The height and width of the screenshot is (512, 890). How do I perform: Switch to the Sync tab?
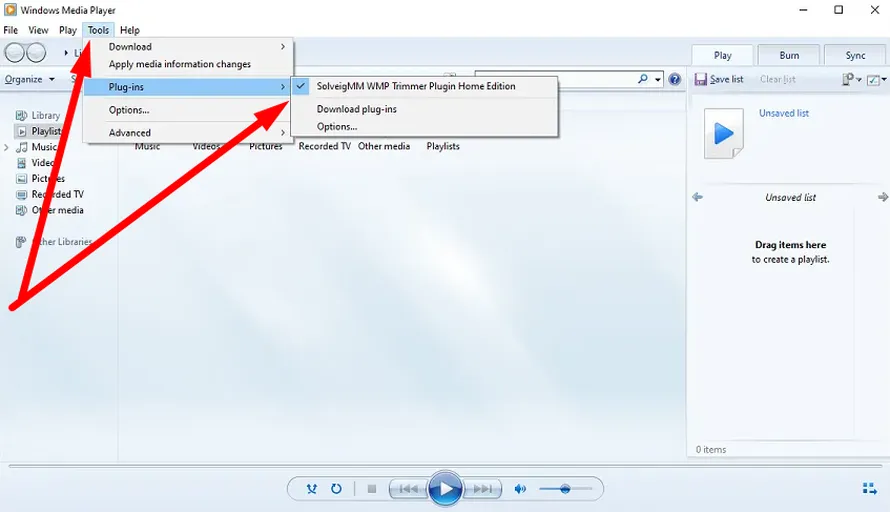coord(855,55)
